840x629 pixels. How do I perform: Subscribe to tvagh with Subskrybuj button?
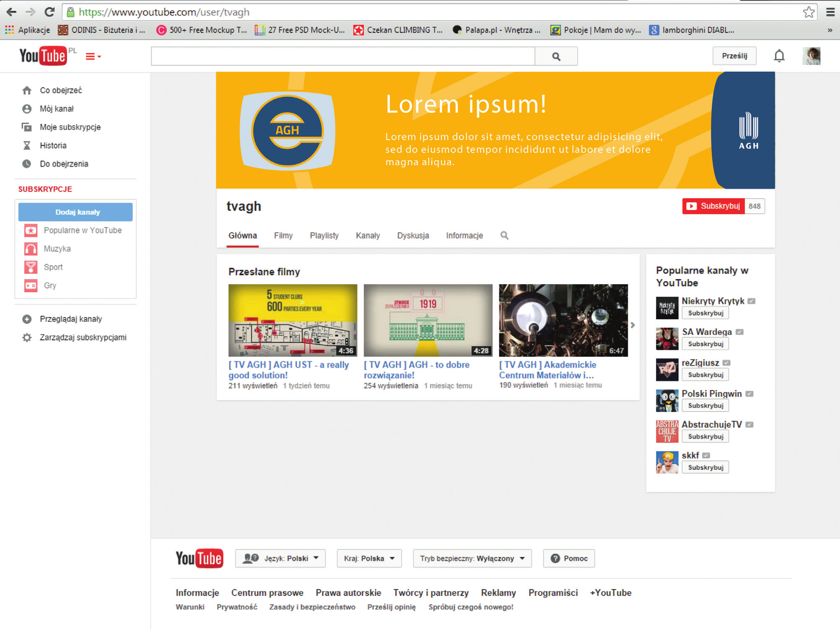[x=713, y=206]
